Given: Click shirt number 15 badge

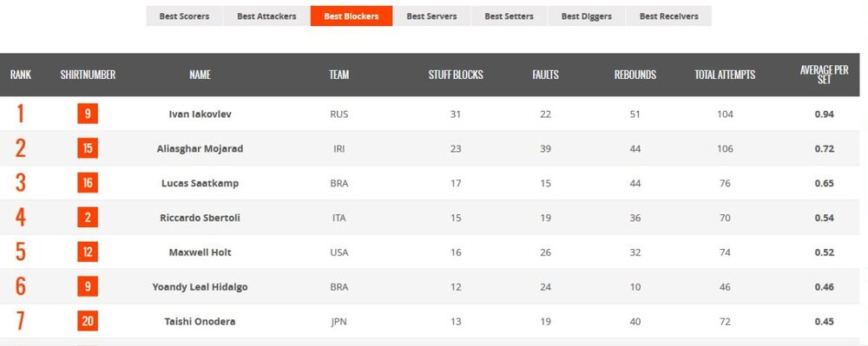Looking at the screenshot, I should (88, 148).
